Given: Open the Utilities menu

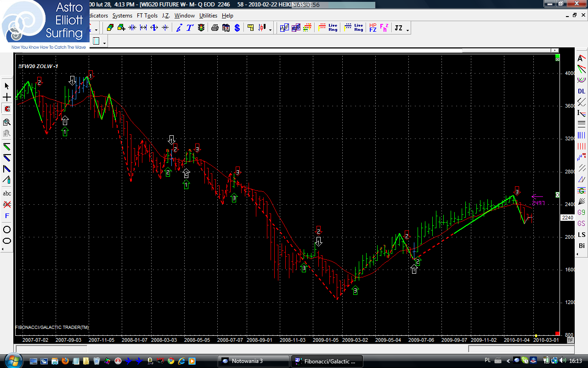Looking at the screenshot, I should tap(208, 16).
